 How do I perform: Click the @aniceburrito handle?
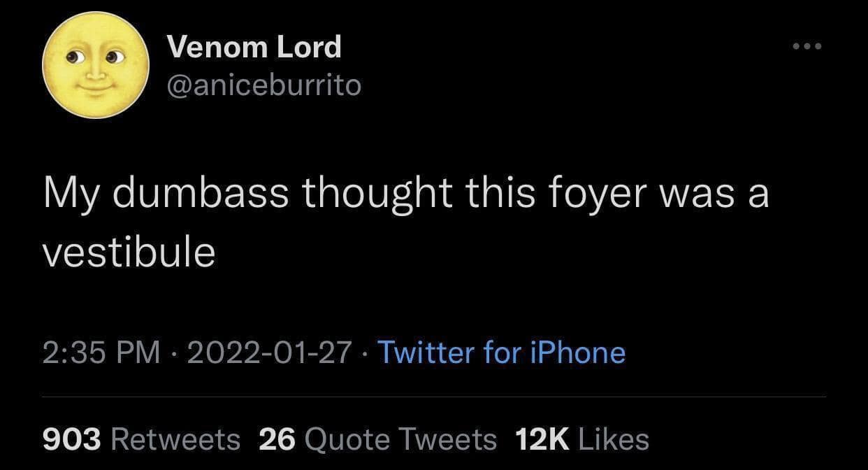pyautogui.click(x=264, y=85)
